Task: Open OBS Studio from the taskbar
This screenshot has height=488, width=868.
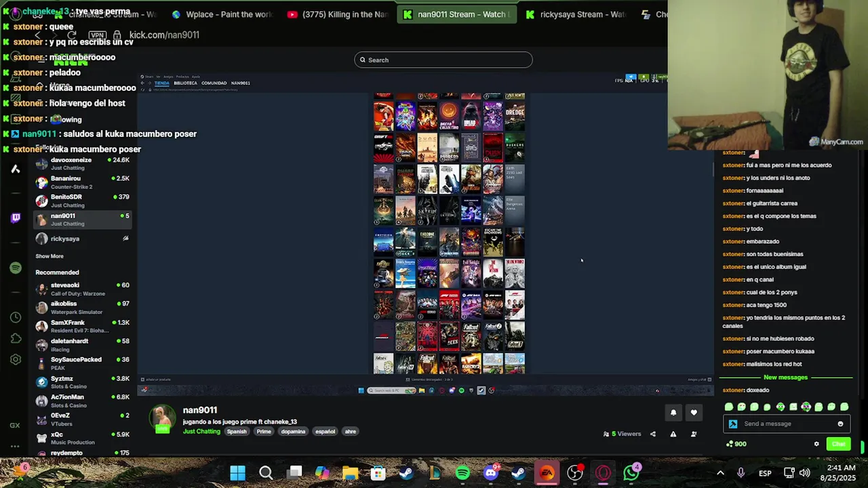Action: pos(575,472)
